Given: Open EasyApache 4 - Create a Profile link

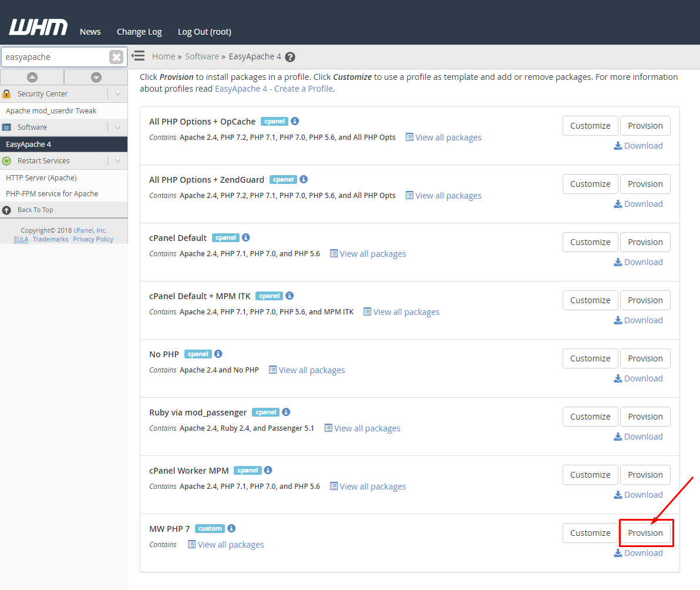Looking at the screenshot, I should 274,89.
